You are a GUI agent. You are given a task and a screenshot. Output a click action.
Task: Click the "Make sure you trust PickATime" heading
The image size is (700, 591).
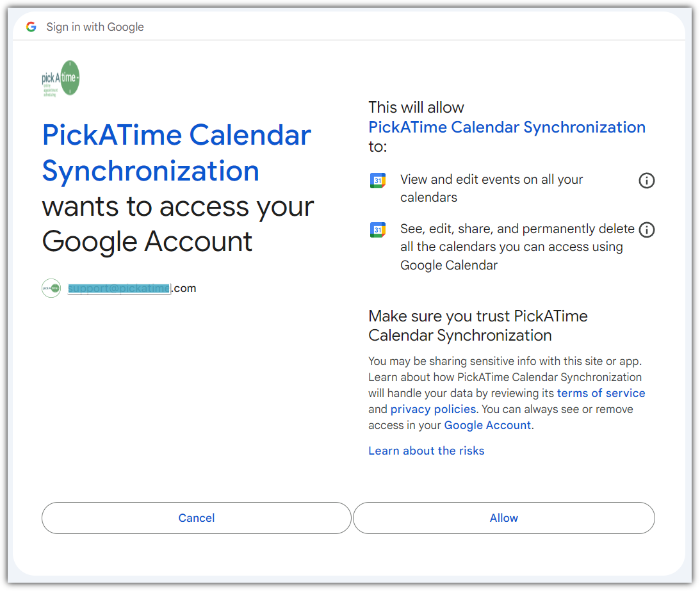coord(478,325)
